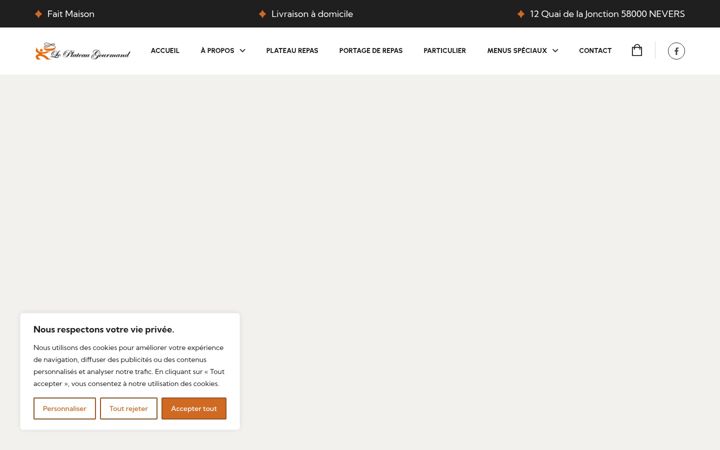Open the CONTACT menu item
720x450 pixels.
click(x=595, y=51)
